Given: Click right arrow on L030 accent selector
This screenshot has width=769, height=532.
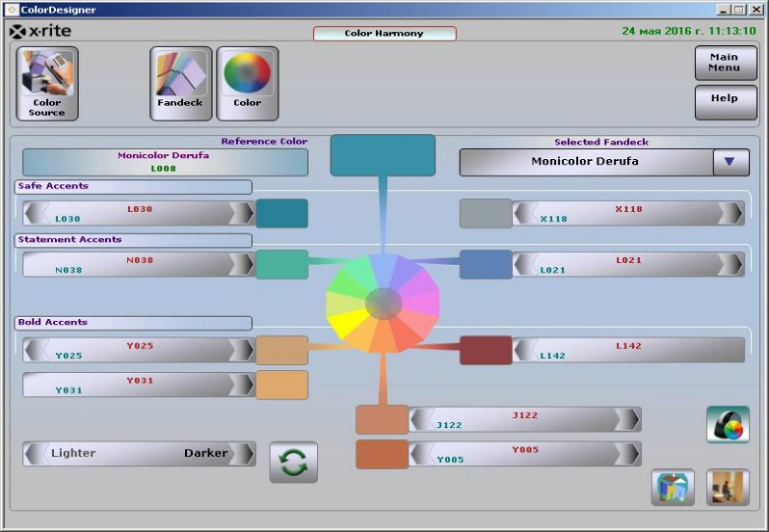Looking at the screenshot, I should click(242, 213).
